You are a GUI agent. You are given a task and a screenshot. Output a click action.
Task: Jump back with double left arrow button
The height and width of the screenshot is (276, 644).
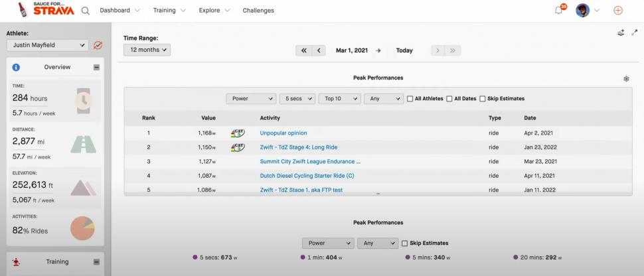[303, 50]
